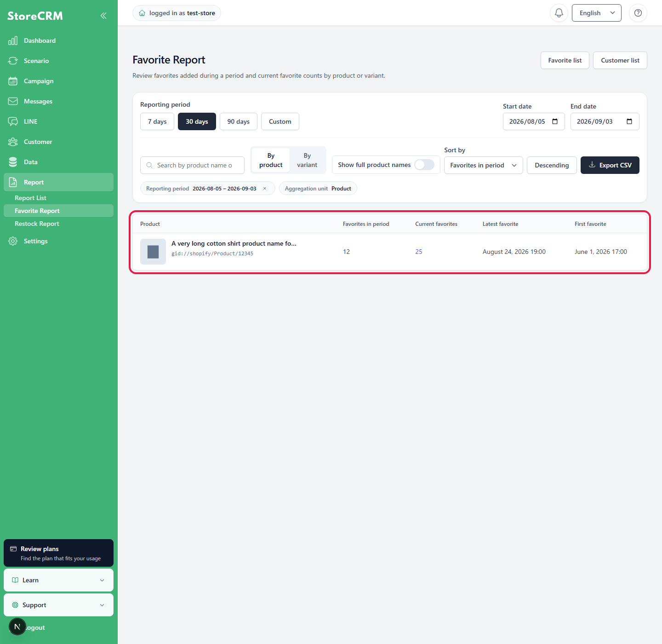
Task: Click the StoreCRM logo
Action: tap(35, 16)
